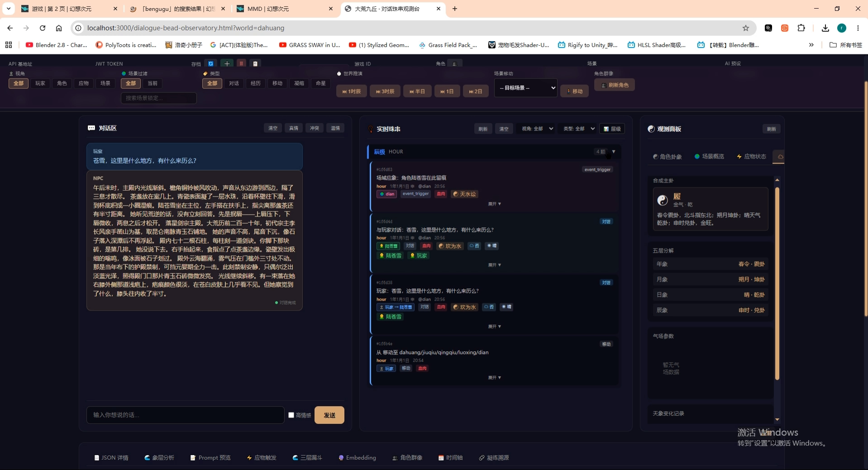The width and height of the screenshot is (868, 470).
Task: Click the character icon next to 角色 label
Action: pos(454,64)
